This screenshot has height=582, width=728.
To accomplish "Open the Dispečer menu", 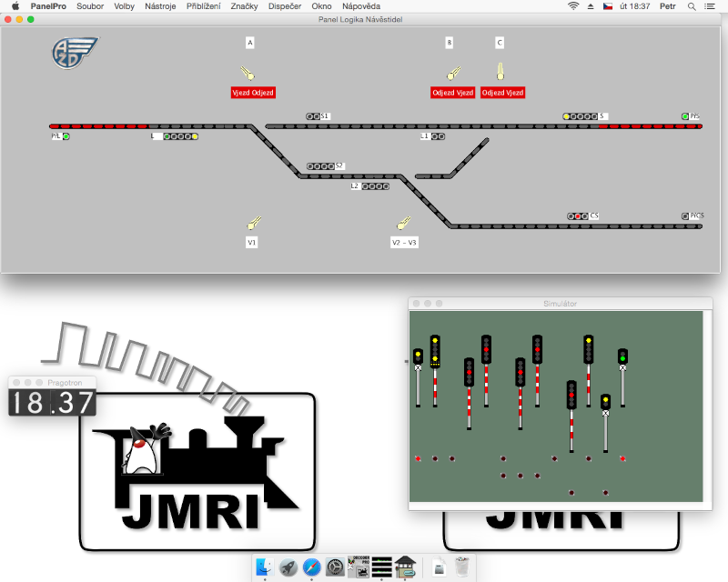I will (284, 6).
